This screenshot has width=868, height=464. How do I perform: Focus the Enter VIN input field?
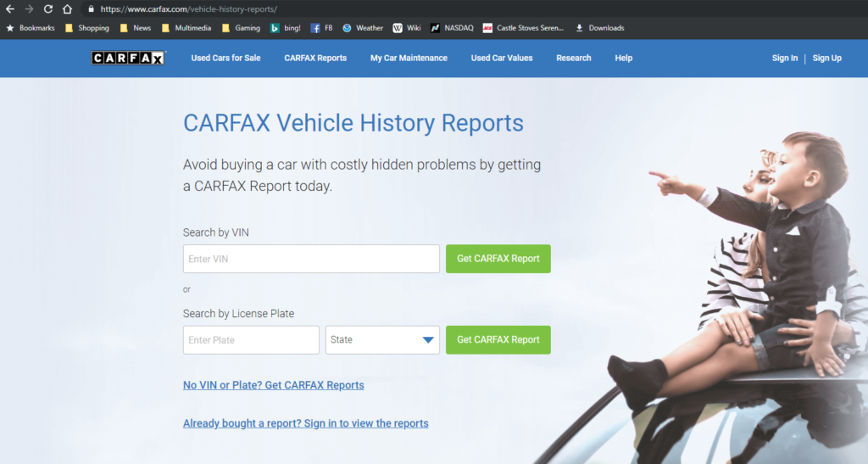click(x=311, y=259)
